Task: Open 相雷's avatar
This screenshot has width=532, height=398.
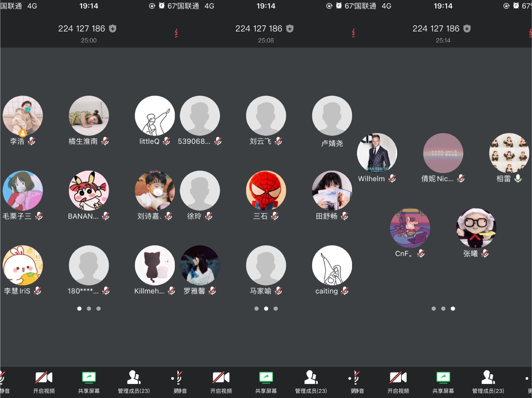Action: 509,153
